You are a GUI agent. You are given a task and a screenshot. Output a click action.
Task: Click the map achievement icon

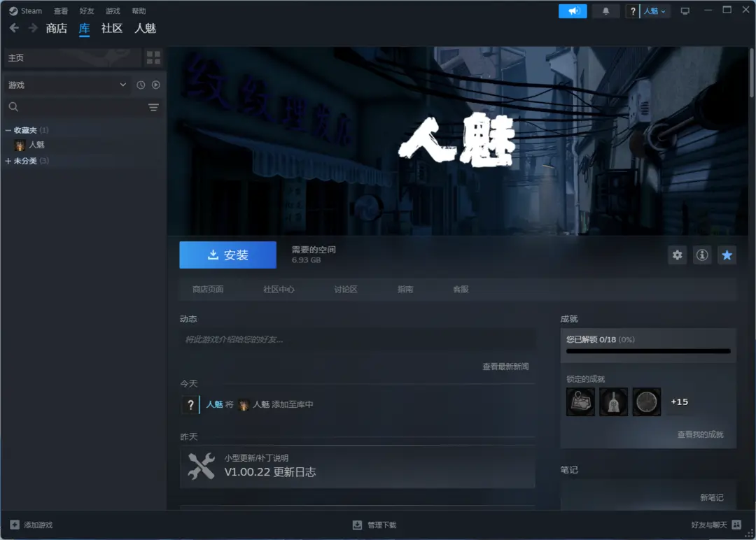point(580,402)
